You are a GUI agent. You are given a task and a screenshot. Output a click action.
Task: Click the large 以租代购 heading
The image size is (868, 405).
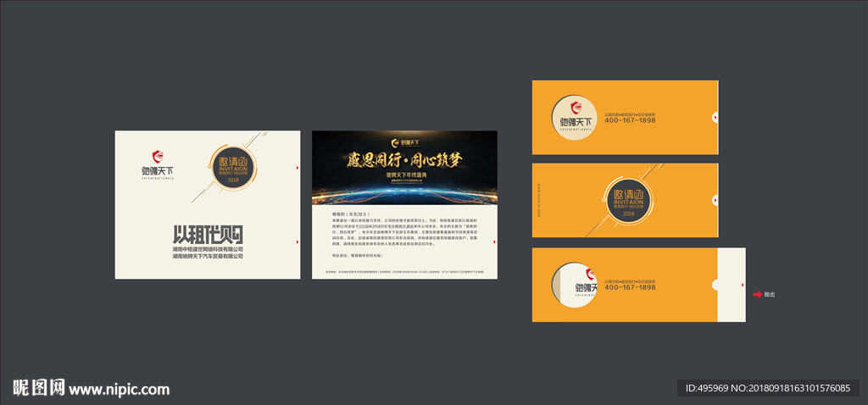coord(208,236)
